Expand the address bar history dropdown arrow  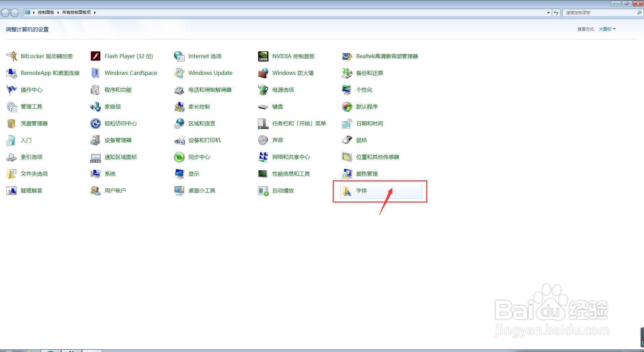[x=548, y=12]
